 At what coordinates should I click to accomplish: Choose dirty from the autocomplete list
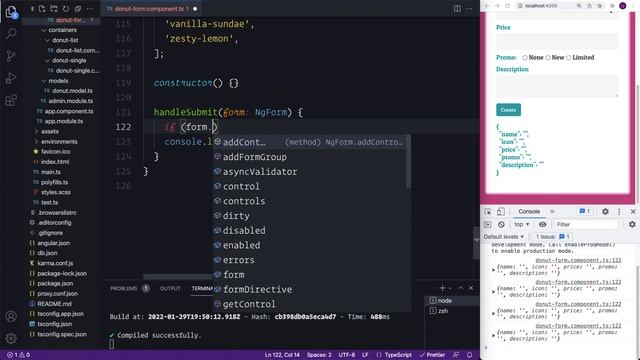pos(311,216)
